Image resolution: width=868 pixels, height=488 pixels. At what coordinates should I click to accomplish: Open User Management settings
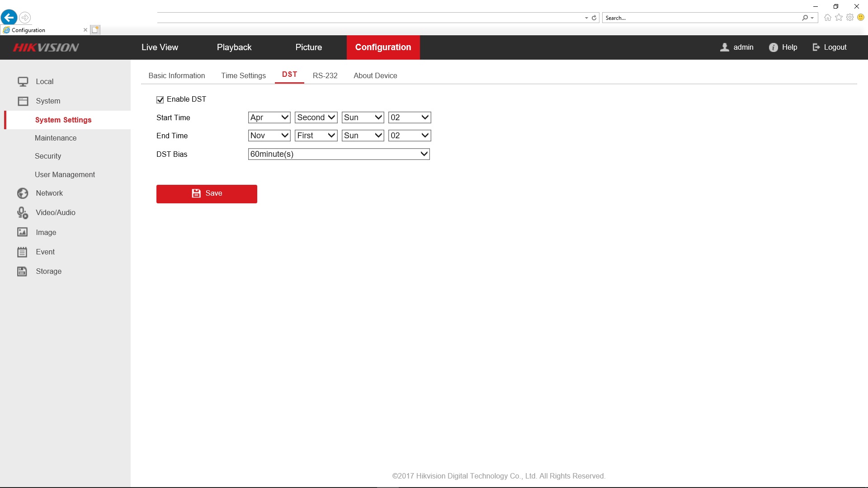coord(65,175)
